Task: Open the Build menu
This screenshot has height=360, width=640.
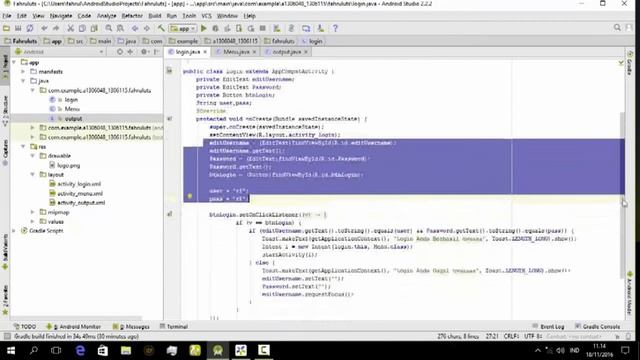Action: tap(155, 16)
